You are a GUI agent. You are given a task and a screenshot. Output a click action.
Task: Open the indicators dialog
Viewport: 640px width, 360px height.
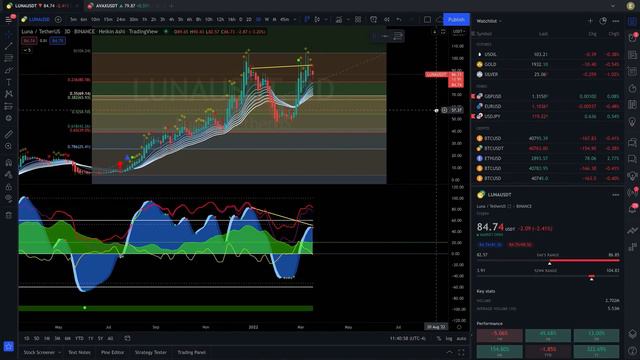[x=339, y=19]
